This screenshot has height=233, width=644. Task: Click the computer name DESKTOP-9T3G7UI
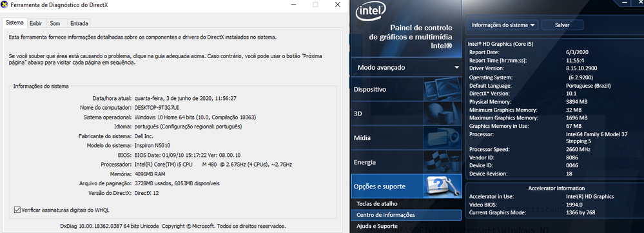pos(157,108)
